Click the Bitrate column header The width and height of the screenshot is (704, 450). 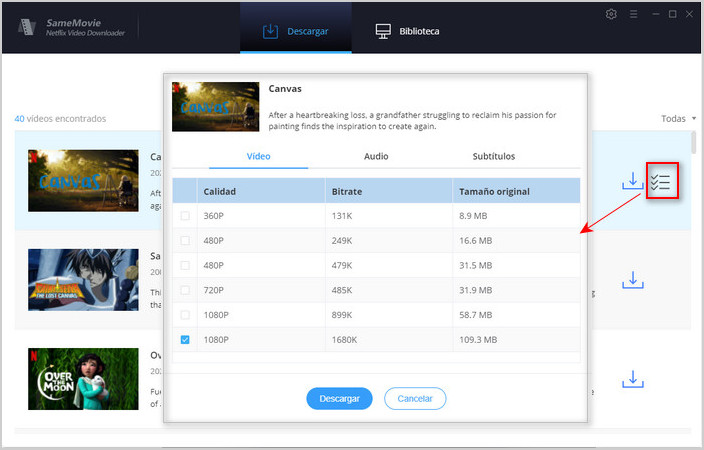pyautogui.click(x=389, y=191)
